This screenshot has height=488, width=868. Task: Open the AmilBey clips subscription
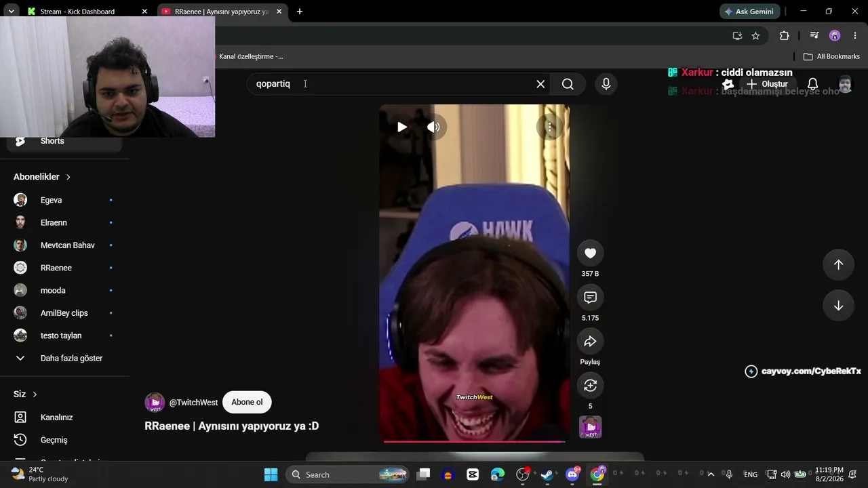coord(64,313)
